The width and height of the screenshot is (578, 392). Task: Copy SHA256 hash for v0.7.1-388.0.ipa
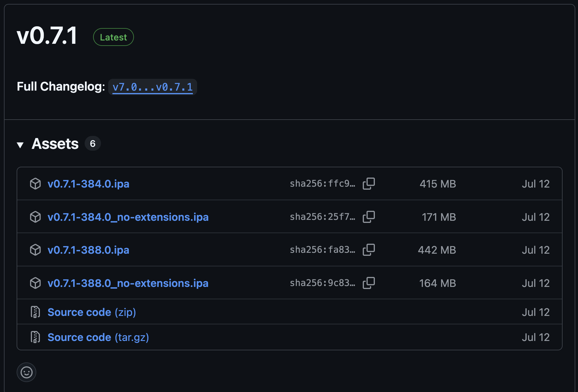(369, 250)
